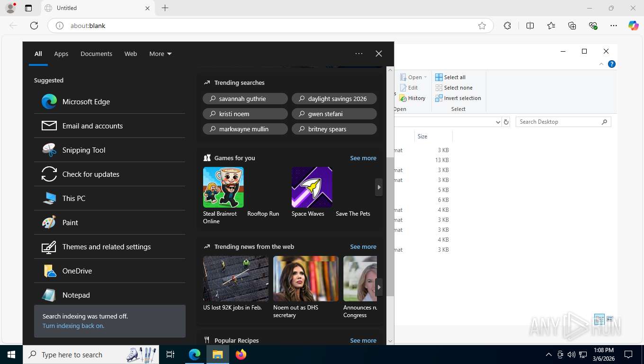Sort by the Size column header
The width and height of the screenshot is (644, 364).
coord(433,136)
